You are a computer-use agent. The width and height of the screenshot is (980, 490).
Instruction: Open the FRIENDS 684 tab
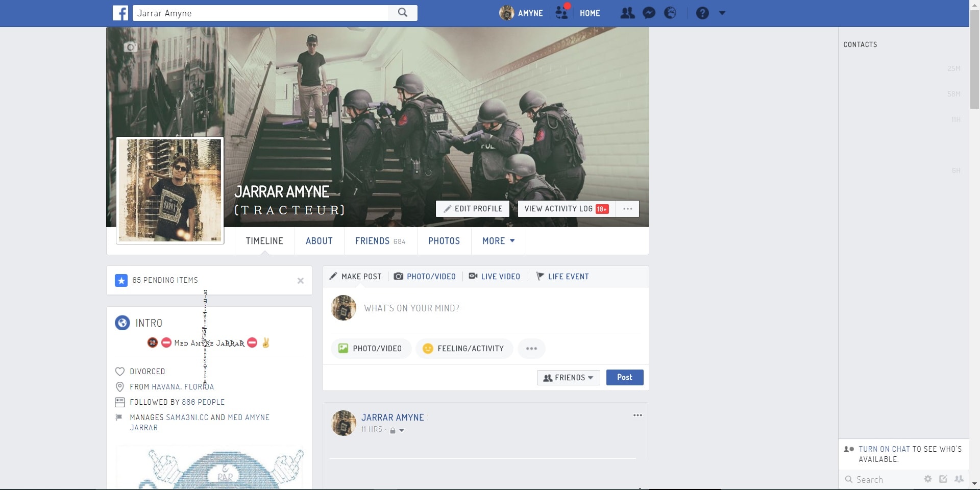380,241
